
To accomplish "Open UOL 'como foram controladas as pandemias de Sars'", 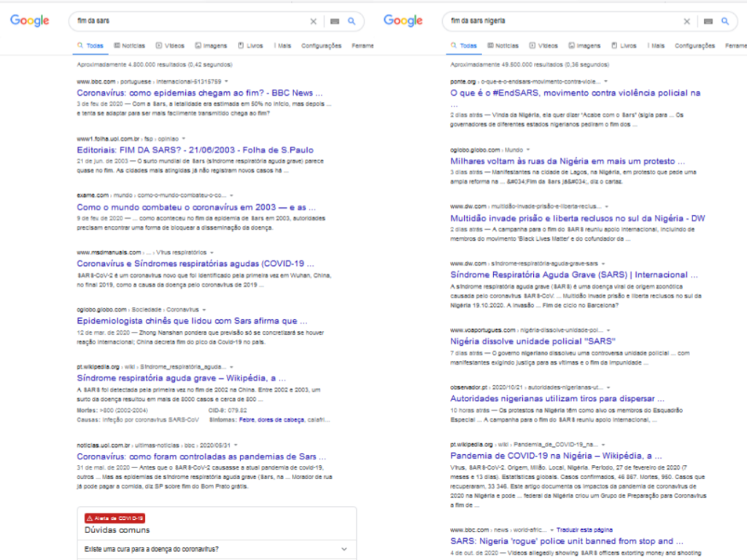I will [201, 456].
